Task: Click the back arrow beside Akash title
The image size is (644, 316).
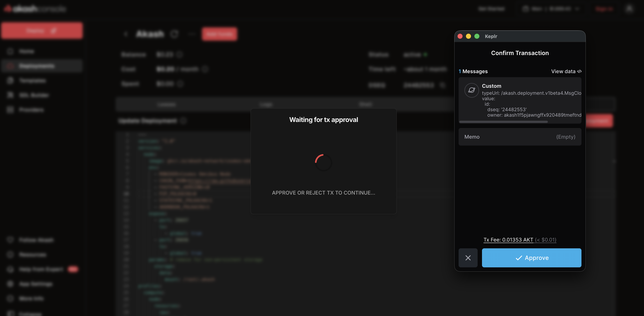Action: [x=126, y=34]
